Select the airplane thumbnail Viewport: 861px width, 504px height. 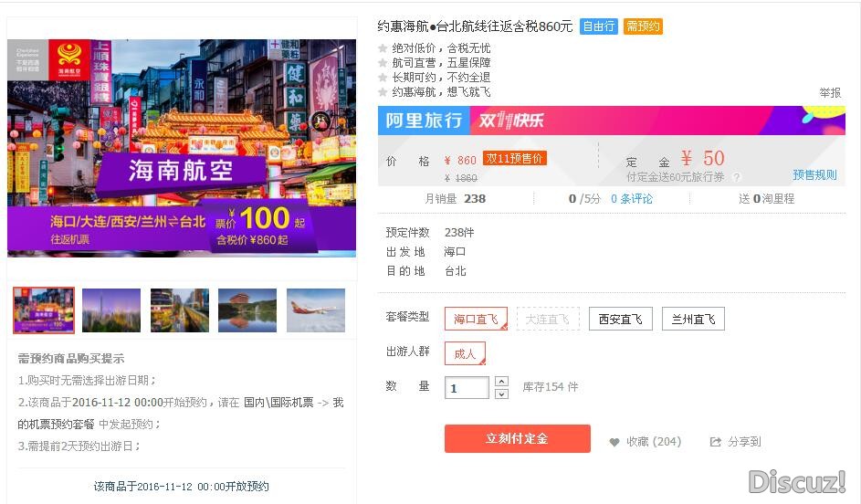pos(316,310)
